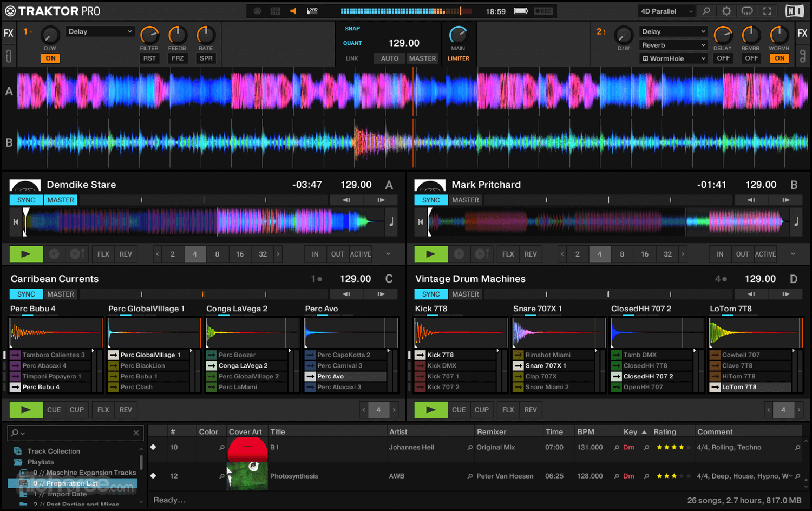
Task: Open search options dropdown in browser
Action: (x=18, y=433)
